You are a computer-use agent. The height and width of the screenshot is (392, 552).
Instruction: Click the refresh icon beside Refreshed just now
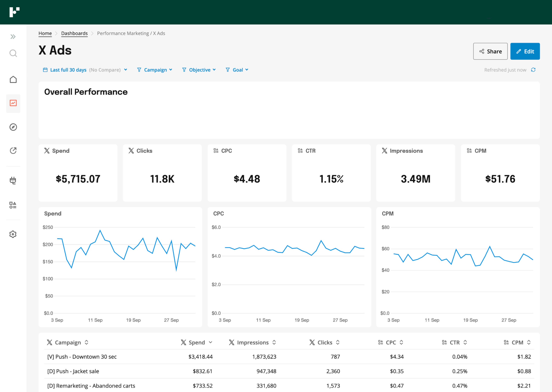click(x=533, y=70)
